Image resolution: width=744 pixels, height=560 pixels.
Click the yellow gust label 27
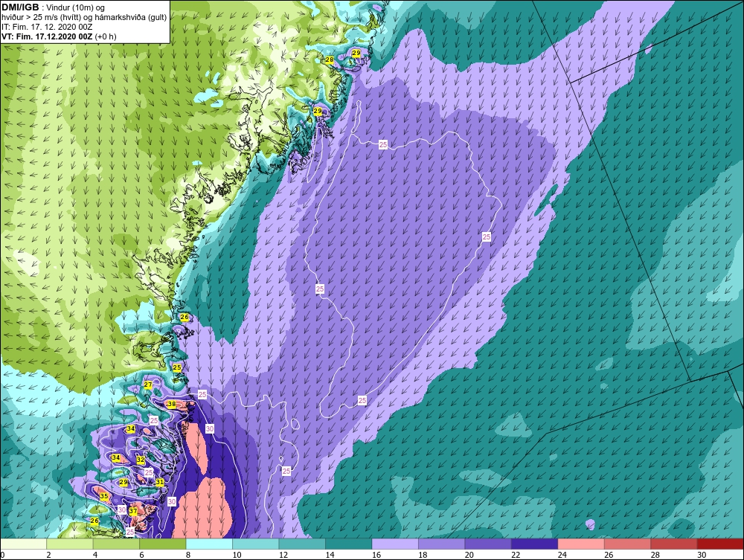click(x=148, y=384)
